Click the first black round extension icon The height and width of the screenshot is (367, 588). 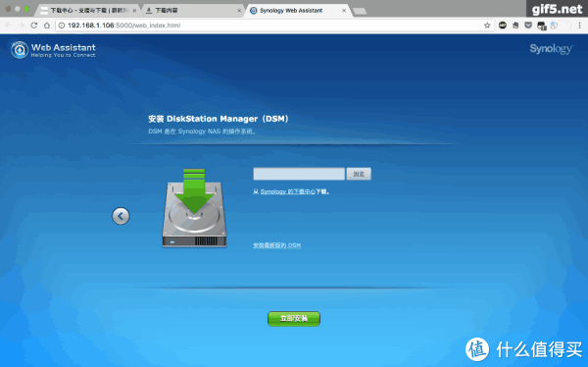click(x=503, y=26)
